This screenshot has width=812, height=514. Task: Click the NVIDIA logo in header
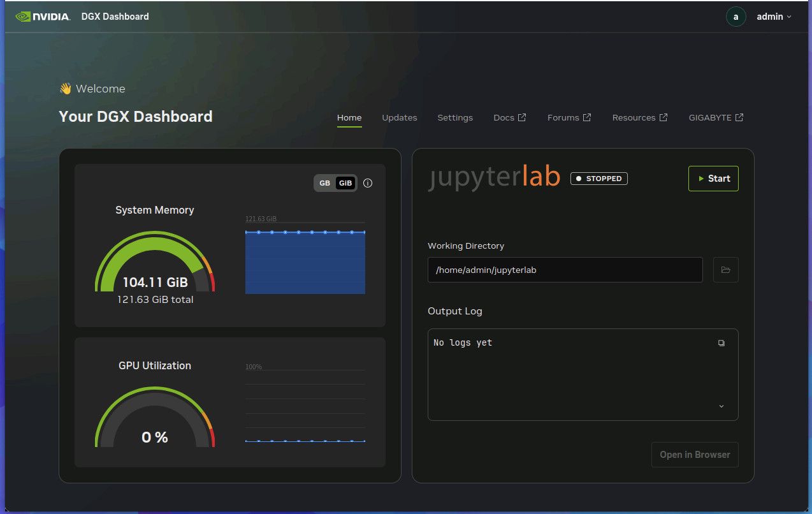(x=43, y=17)
